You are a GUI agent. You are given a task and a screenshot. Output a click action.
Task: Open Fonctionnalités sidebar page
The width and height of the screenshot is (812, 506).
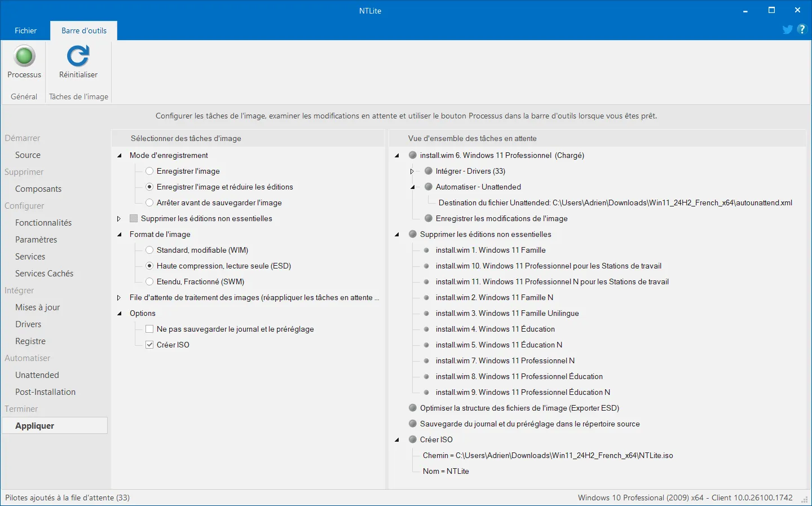tap(43, 223)
